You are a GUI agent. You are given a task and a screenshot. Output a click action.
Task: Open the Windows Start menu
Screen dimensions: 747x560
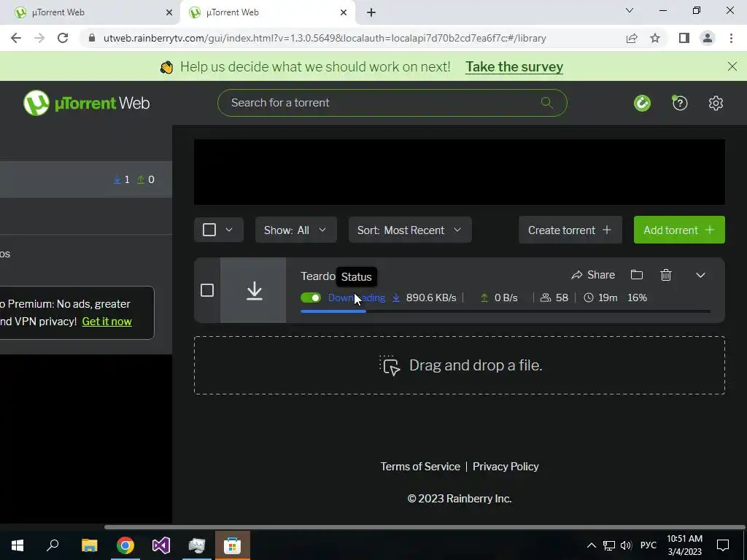tap(18, 545)
